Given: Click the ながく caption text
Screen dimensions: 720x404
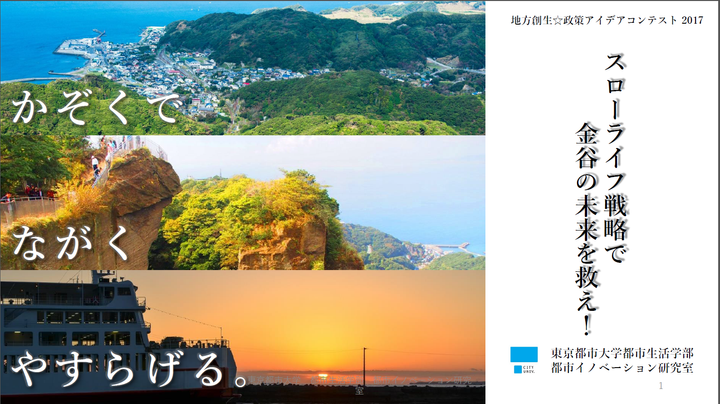Looking at the screenshot, I should (70, 243).
